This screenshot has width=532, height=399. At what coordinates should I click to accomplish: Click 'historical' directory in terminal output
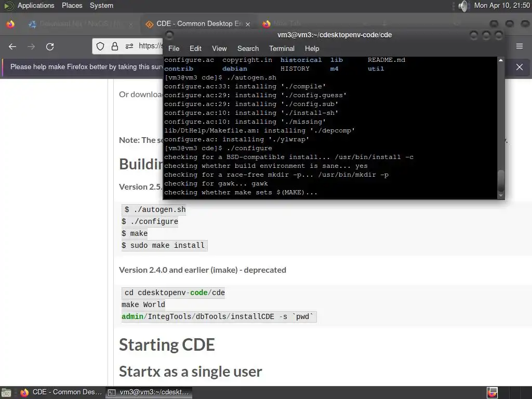[301, 60]
